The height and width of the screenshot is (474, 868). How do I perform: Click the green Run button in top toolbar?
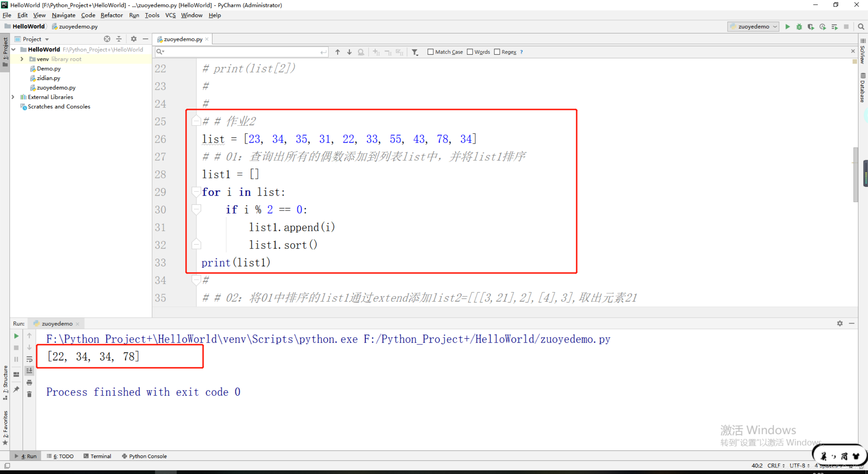[787, 26]
